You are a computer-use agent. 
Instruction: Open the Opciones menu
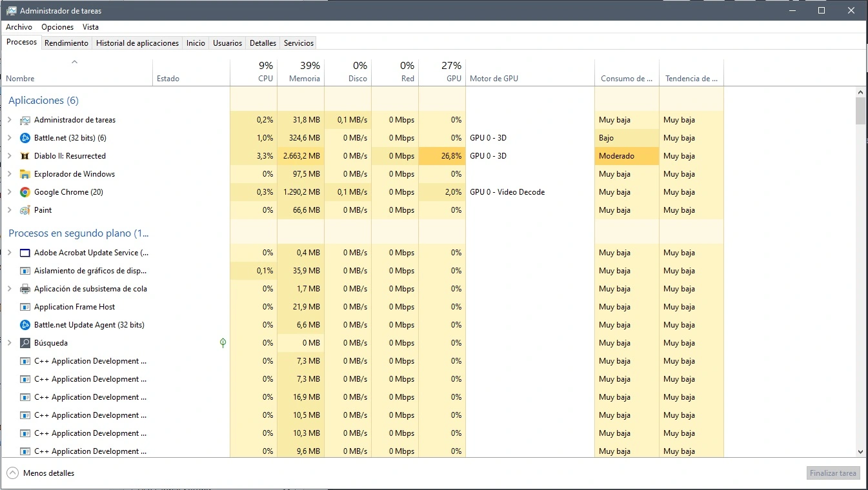point(57,27)
